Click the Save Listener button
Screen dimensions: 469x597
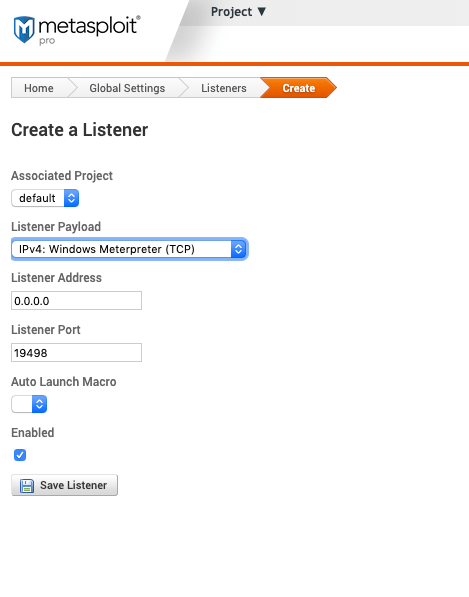(x=64, y=485)
